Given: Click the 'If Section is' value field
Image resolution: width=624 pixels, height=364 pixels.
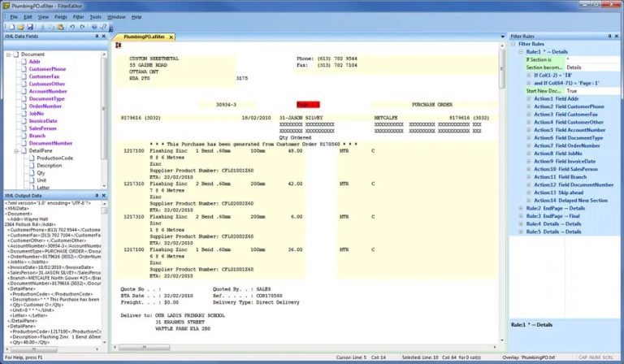Looking at the screenshot, I should click(592, 59).
